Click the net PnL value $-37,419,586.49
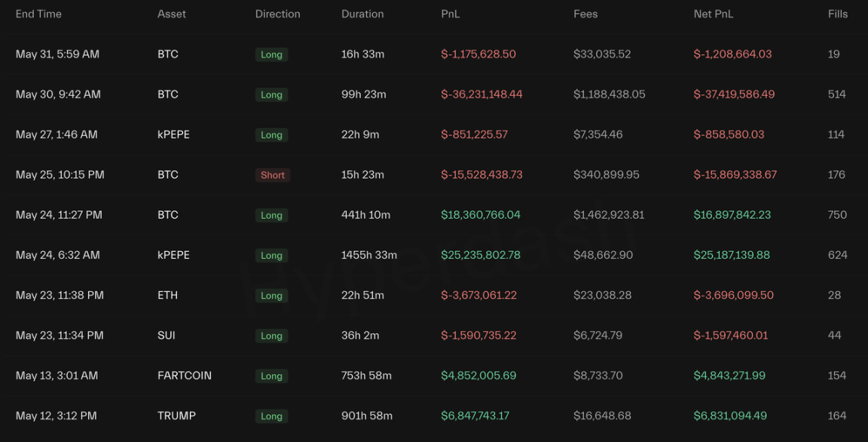Image resolution: width=868 pixels, height=442 pixels. [x=734, y=95]
